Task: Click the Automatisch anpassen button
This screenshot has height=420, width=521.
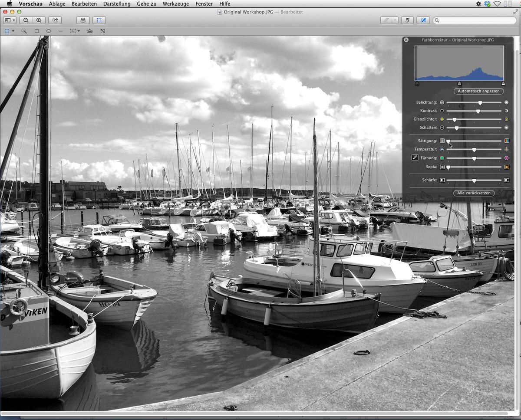Action: (x=478, y=91)
